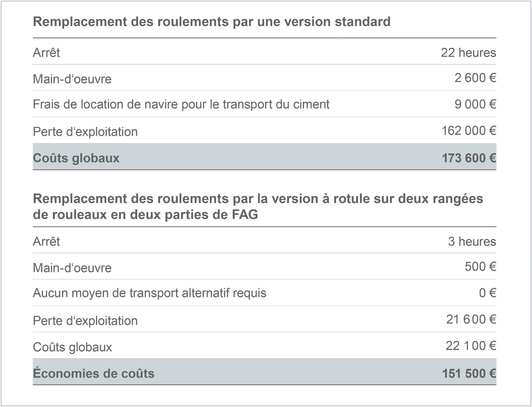Click the 151 500 € savings value
This screenshot has height=407, width=532.
(469, 373)
